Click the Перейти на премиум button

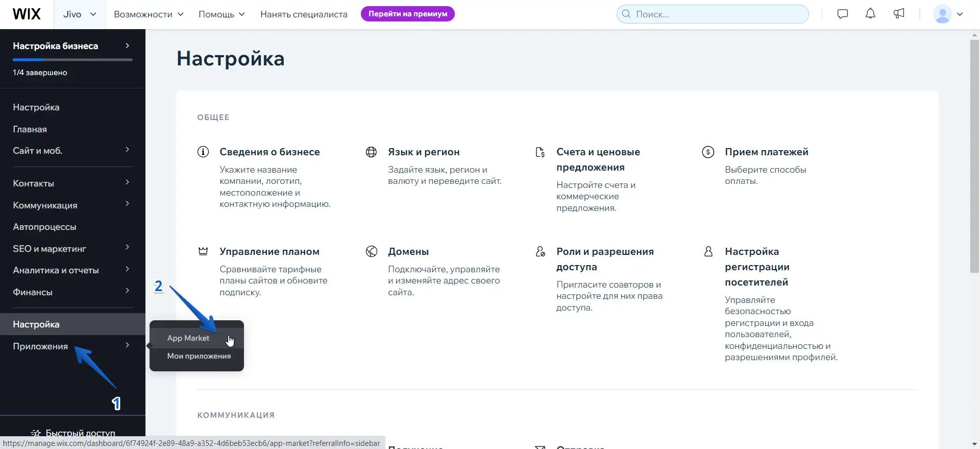click(407, 14)
